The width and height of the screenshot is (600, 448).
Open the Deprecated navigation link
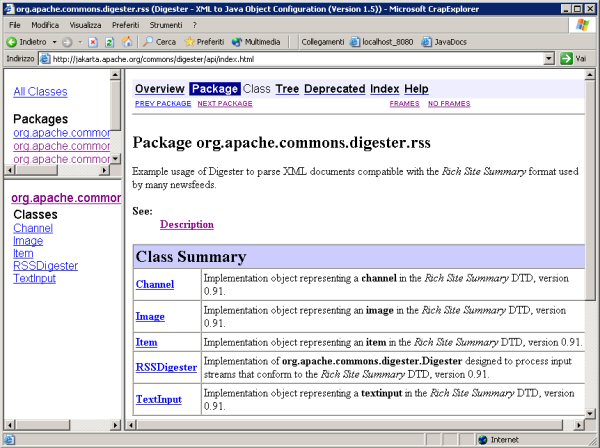coord(334,89)
